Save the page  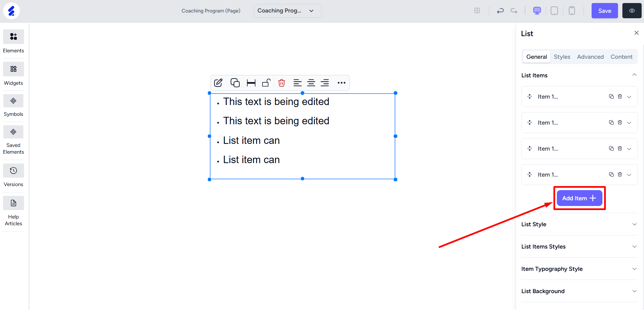click(604, 11)
